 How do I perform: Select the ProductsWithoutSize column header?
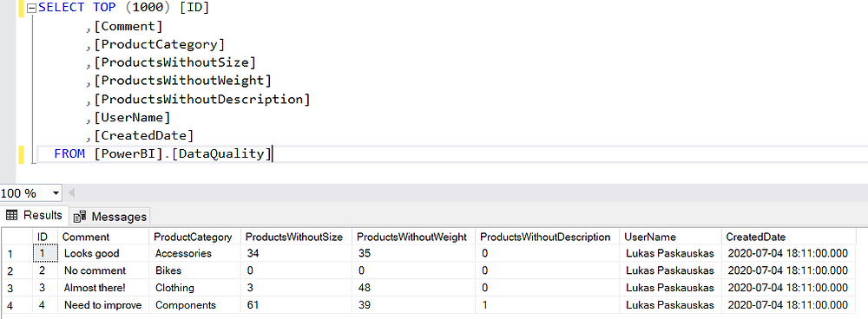(297, 237)
